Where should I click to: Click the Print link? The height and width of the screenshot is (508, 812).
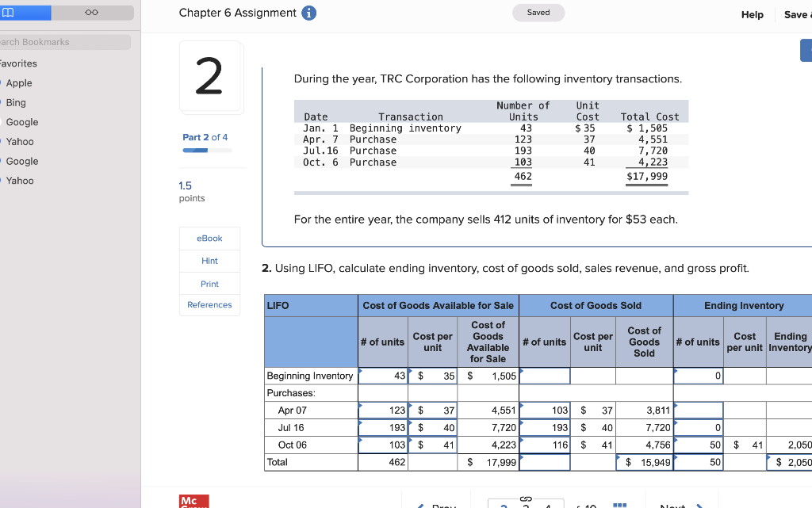pos(209,282)
